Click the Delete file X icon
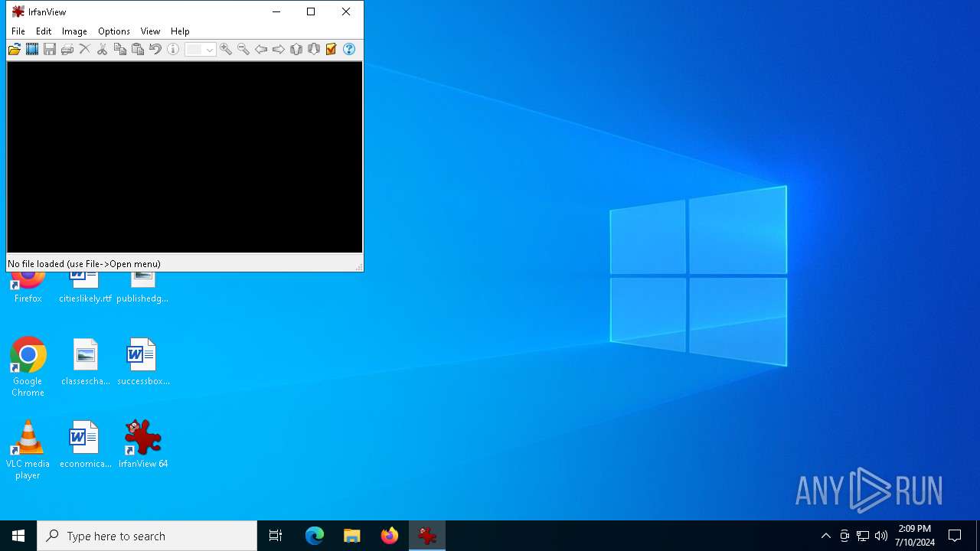This screenshot has width=980, height=551. 85,49
